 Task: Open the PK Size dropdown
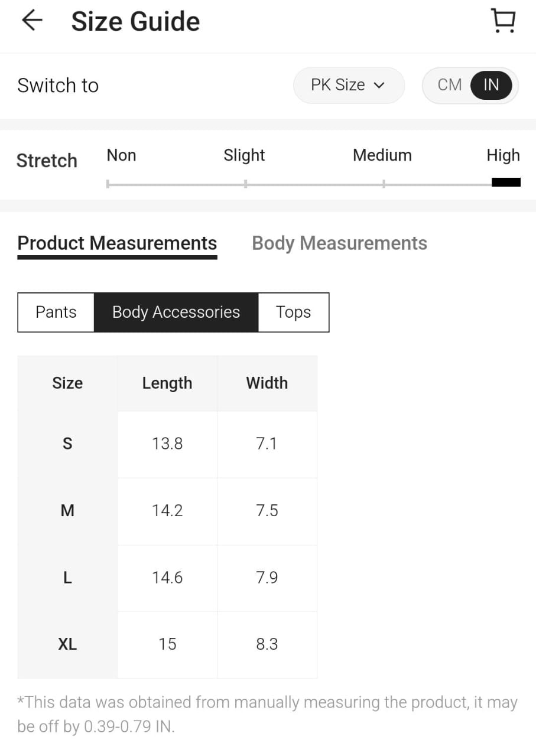[348, 85]
